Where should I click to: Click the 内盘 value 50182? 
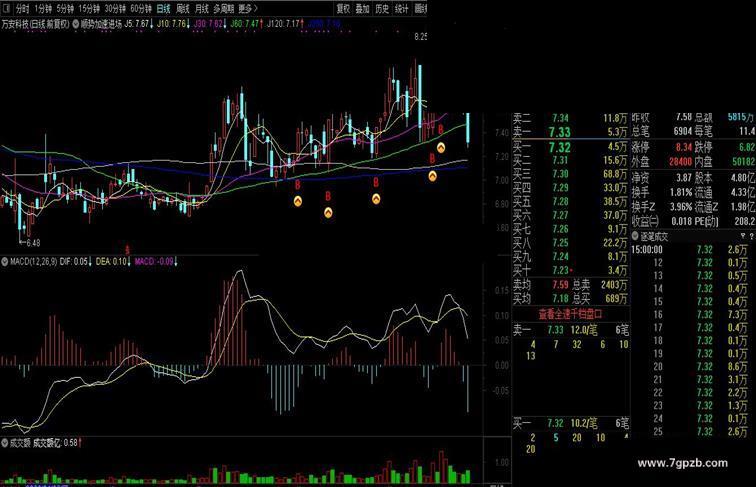pos(743,161)
